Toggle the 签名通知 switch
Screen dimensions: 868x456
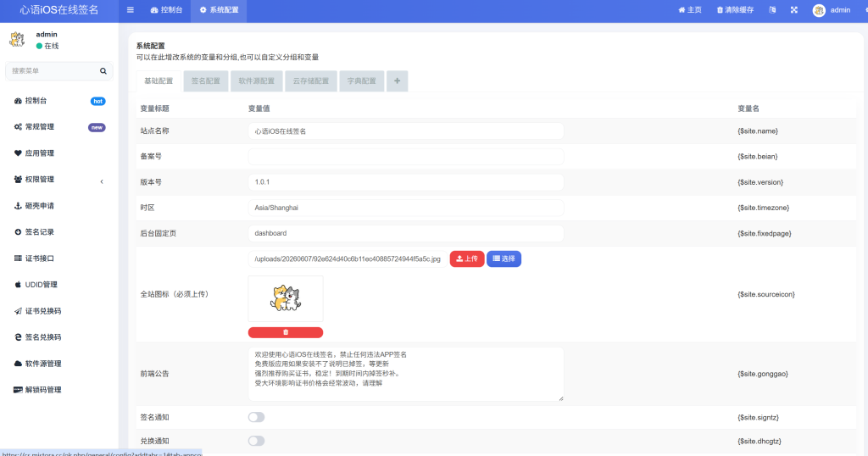tap(256, 417)
